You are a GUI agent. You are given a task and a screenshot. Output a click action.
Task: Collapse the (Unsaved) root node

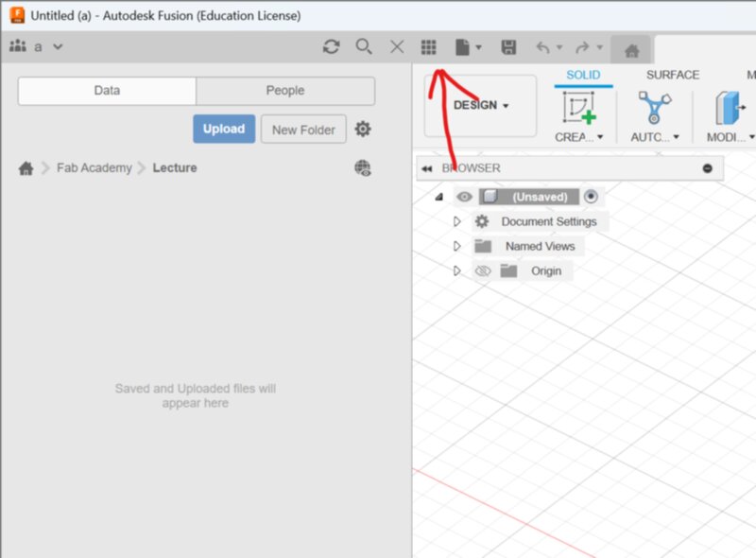pos(439,197)
